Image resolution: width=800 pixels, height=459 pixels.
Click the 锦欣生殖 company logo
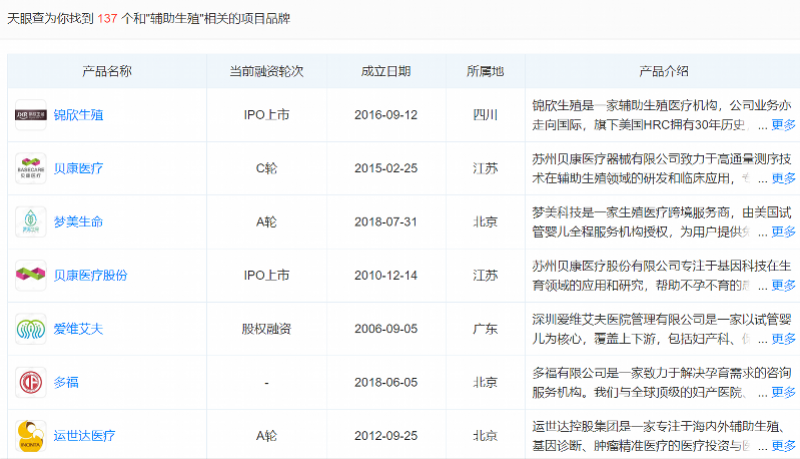[31, 115]
